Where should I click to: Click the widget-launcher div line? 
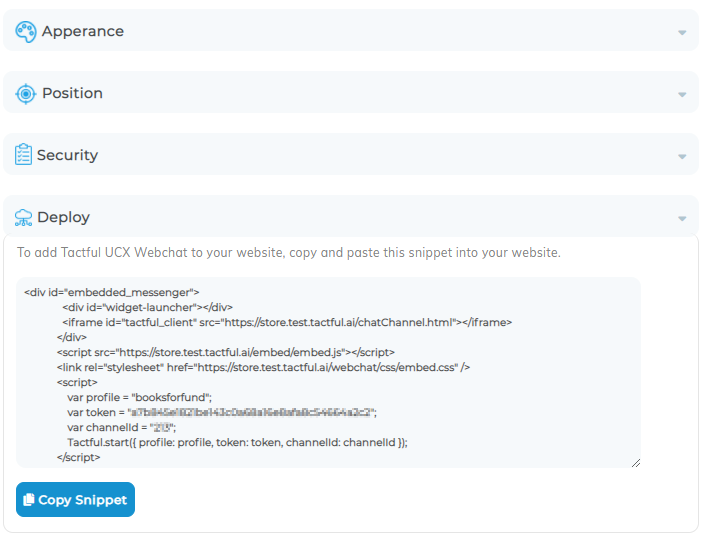(x=147, y=307)
